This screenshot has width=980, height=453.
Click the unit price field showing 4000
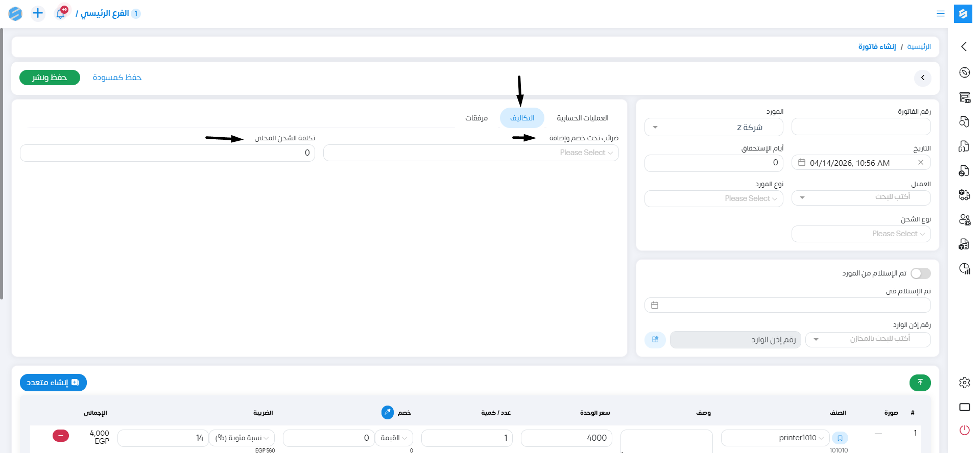click(x=566, y=438)
